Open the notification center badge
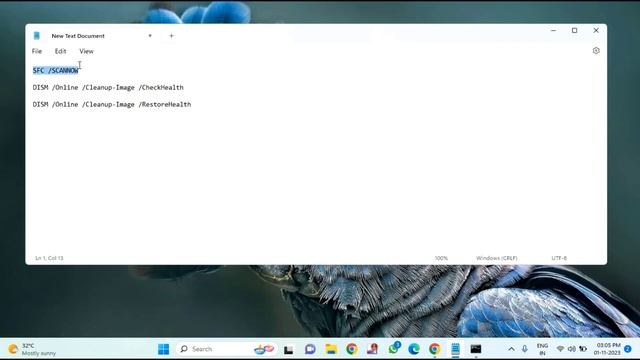The image size is (640, 360). click(x=628, y=349)
